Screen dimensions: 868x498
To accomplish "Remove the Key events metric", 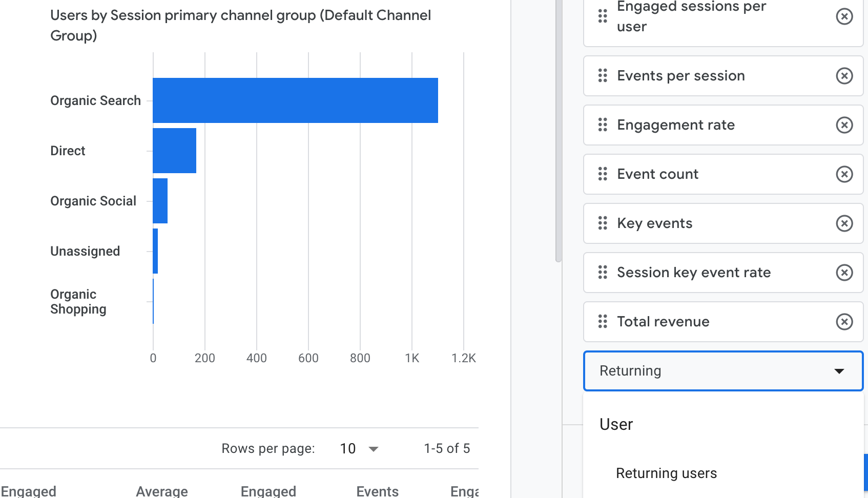I will (x=844, y=223).
